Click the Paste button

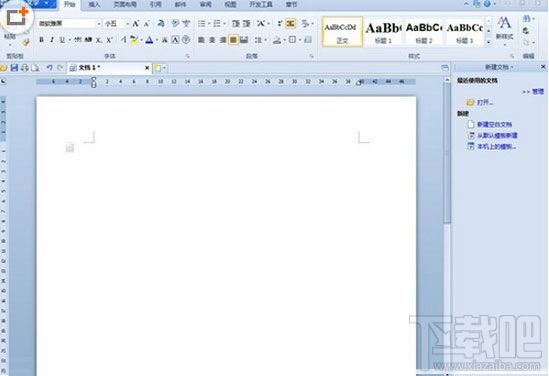[x=9, y=36]
